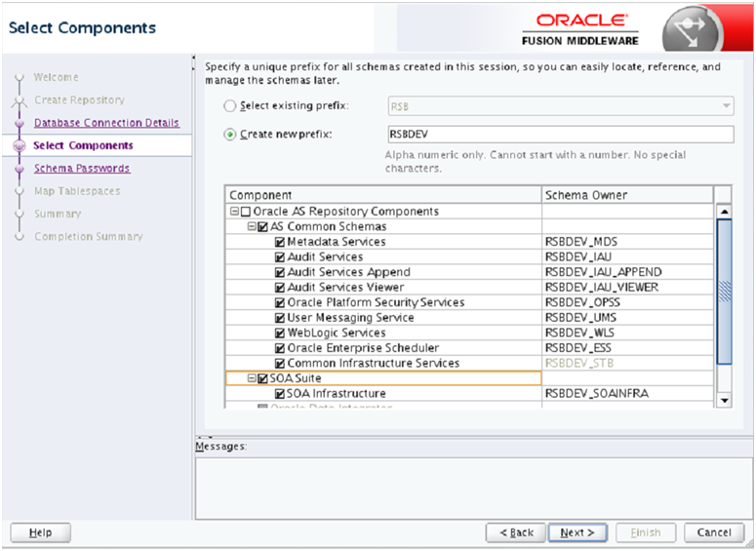756x551 pixels.
Task: Uncheck the Audit Services checkbox
Action: [280, 257]
